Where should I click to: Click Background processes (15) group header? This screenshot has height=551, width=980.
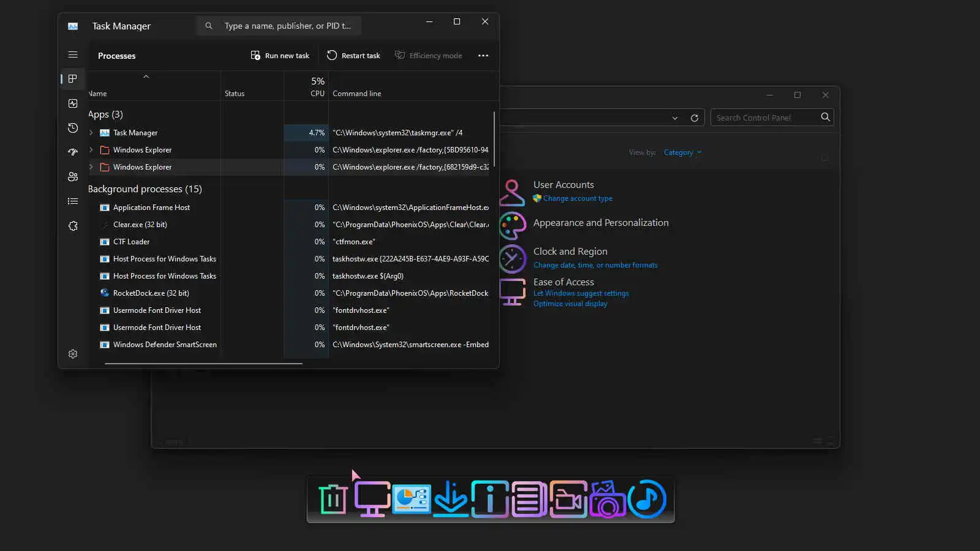pyautogui.click(x=145, y=189)
